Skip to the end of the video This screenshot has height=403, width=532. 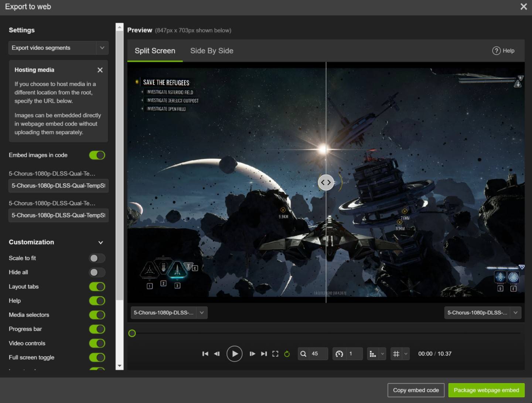point(264,354)
